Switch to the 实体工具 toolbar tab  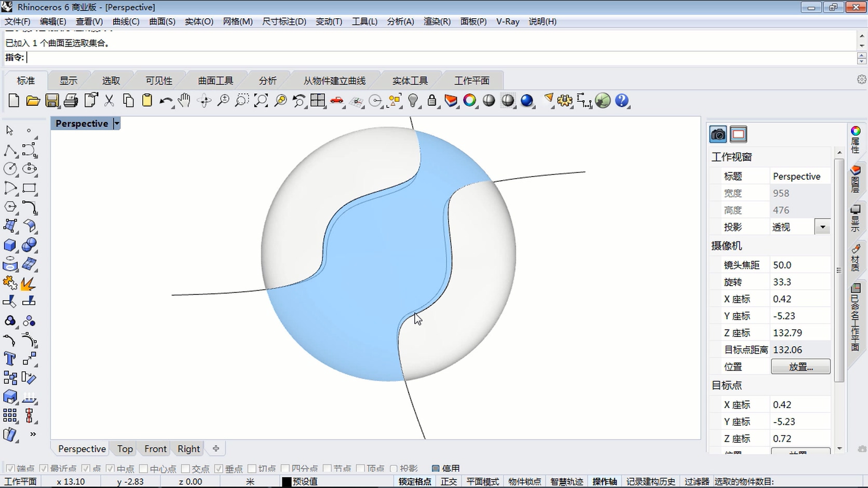click(x=410, y=80)
